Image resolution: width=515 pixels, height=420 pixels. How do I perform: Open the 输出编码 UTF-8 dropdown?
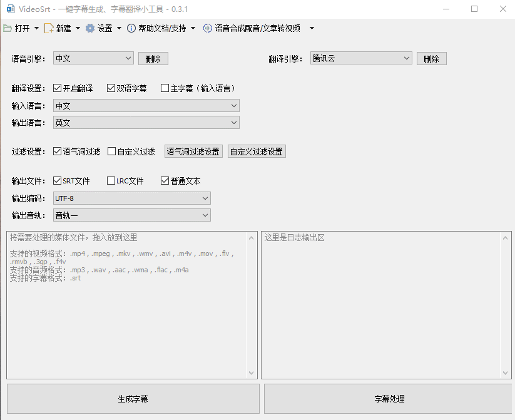click(206, 198)
